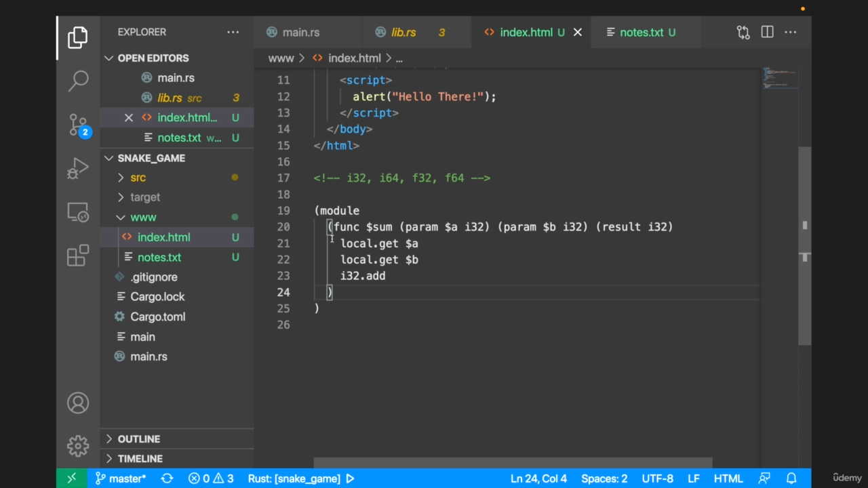Open the Search view icon
Image resolution: width=868 pixels, height=488 pixels.
(x=78, y=81)
